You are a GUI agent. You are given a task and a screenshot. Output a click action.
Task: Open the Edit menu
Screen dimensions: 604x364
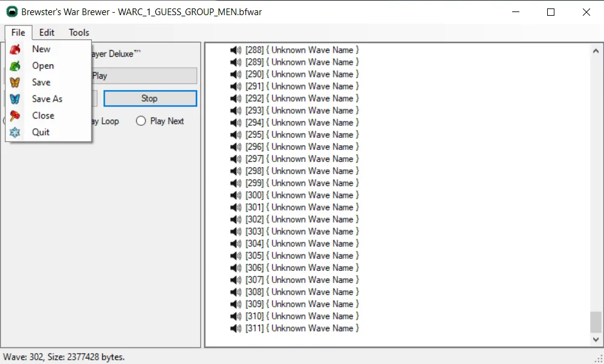47,33
